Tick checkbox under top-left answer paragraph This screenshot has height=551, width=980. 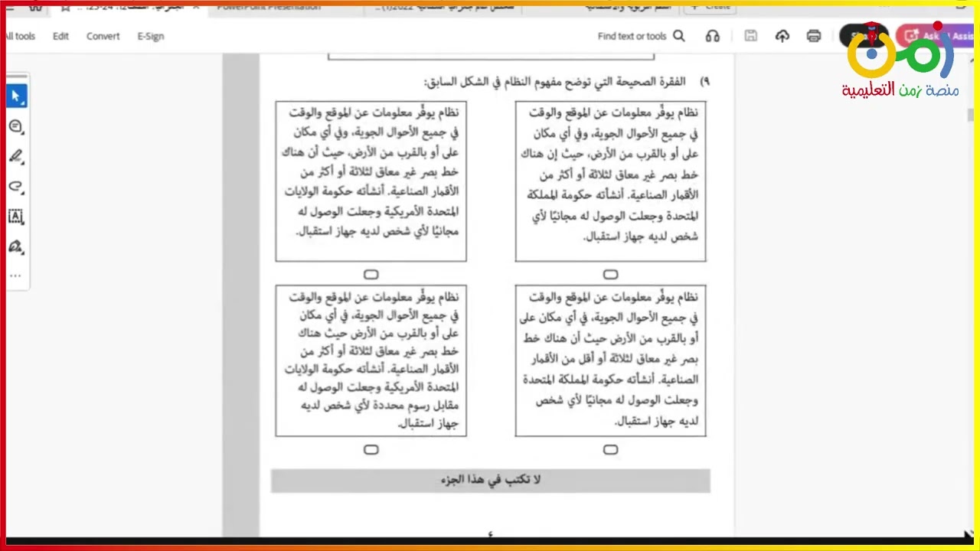[371, 274]
